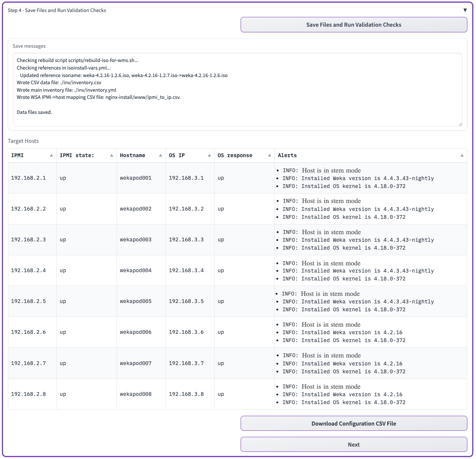Select IPMI address 192.168.2.5 cell

29,301
